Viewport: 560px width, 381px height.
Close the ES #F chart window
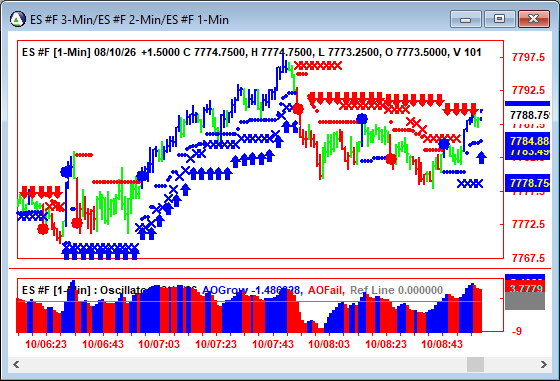[x=534, y=19]
